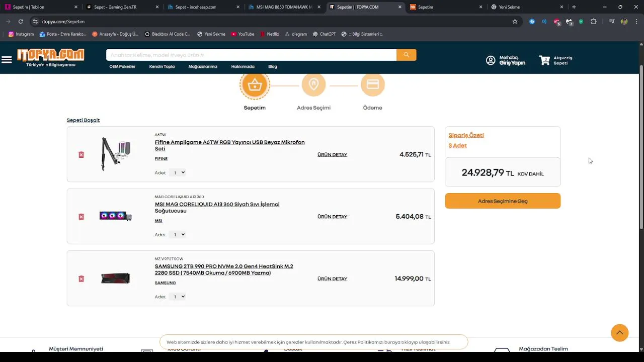644x362 pixels.
Task: Open MSI MAG CORELIQUID A13 360 title
Action: (x=217, y=207)
